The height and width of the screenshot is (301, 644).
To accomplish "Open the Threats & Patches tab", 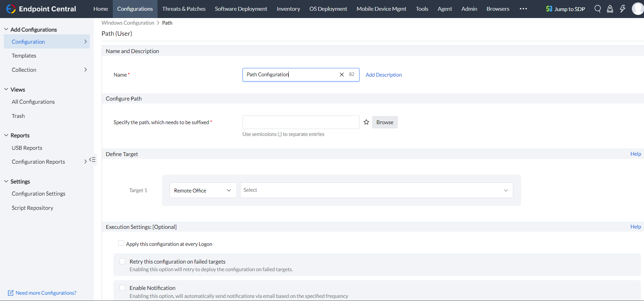I will [184, 9].
